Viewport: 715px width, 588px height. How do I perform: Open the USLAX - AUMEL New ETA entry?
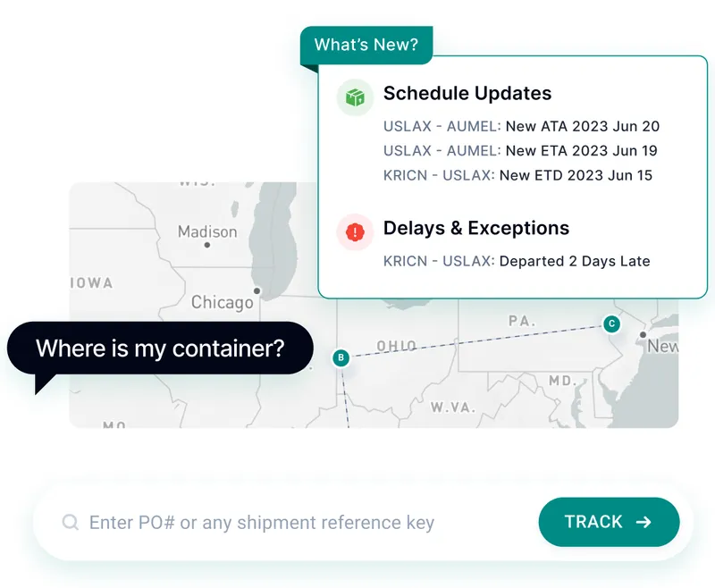(x=520, y=151)
